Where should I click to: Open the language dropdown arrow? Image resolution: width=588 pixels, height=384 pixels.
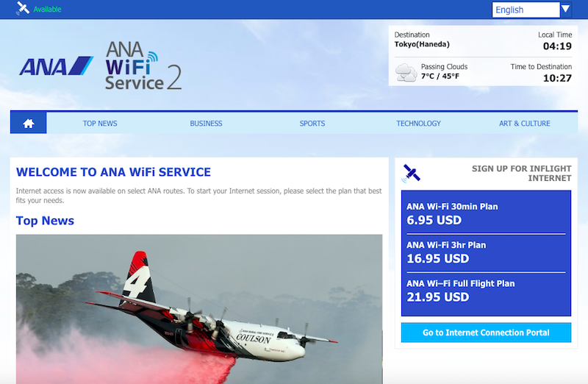(x=565, y=10)
